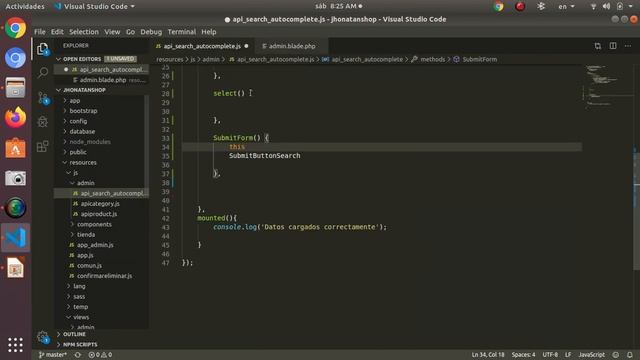Screen dimensions: 640x360
Task: Open app_admin.js in the explorer
Action: coord(95,245)
